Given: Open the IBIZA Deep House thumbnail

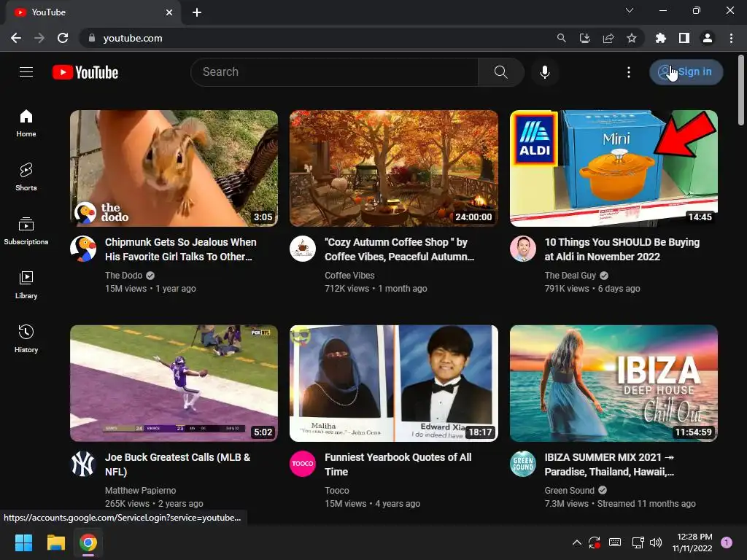Looking at the screenshot, I should (614, 384).
